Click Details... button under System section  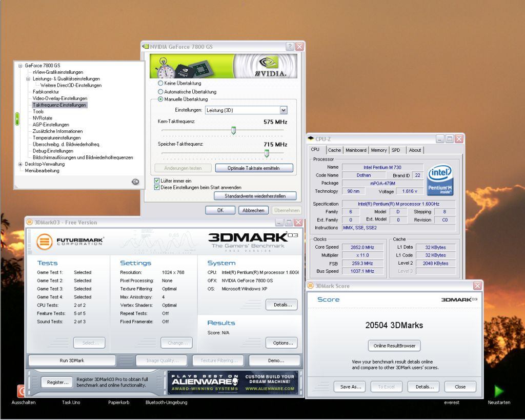(x=282, y=305)
